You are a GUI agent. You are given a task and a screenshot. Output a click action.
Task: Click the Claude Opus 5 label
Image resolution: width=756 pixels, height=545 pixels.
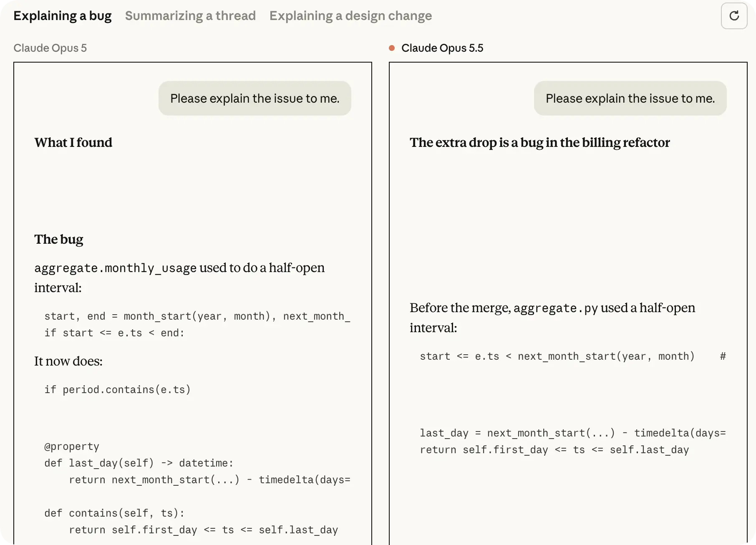pos(50,48)
